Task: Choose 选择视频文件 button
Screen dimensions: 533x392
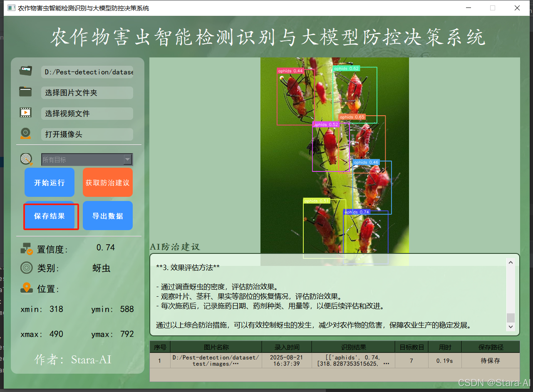Action: point(87,114)
